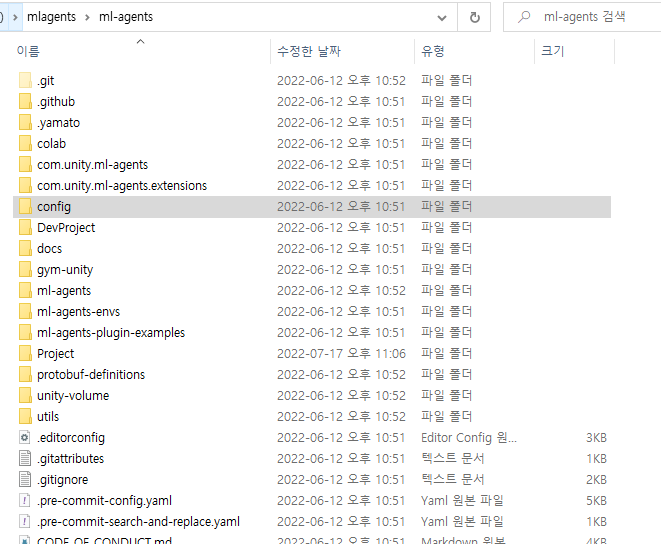
Task: Expand chevron between mlagents and ml-agents
Action: tap(87, 17)
